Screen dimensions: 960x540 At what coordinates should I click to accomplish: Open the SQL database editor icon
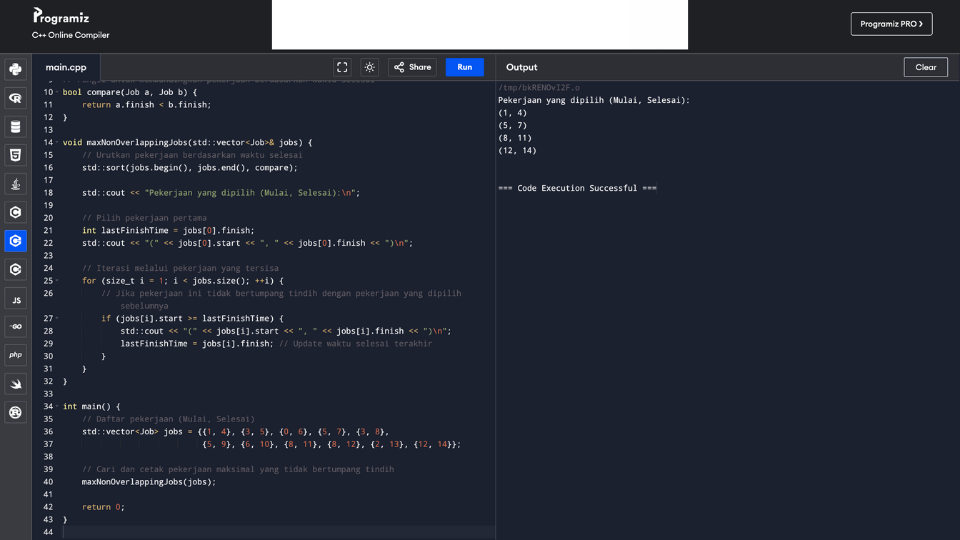pos(15,127)
